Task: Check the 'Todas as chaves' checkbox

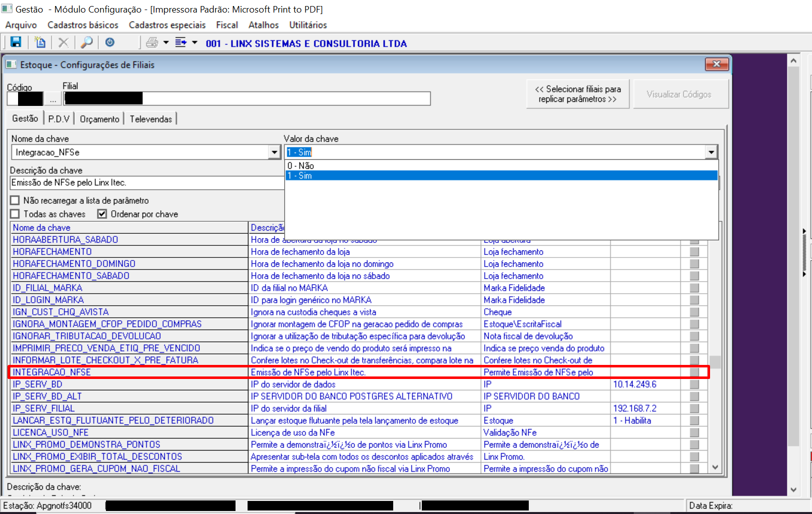Action: 15,214
